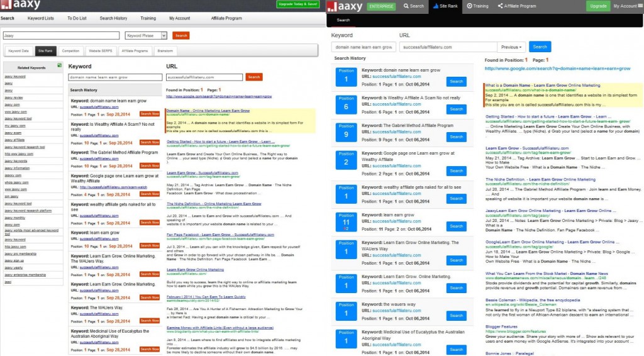Click Search Now for Medicinal Use of Eucalyptus
The height and width of the screenshot is (356, 644).
click(x=150, y=350)
